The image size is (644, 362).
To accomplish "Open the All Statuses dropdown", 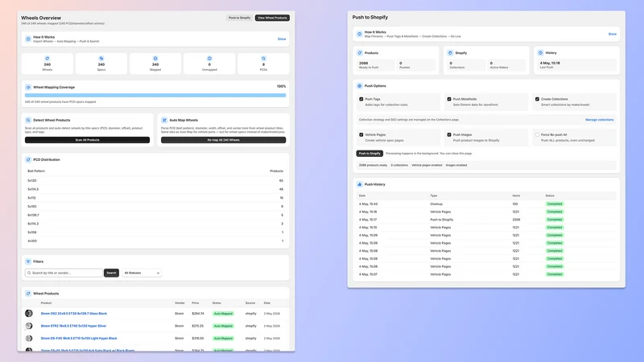I will tap(142, 273).
